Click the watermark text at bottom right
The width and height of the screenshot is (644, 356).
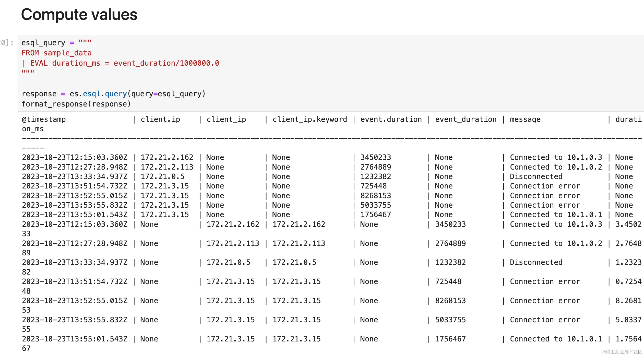[622, 352]
